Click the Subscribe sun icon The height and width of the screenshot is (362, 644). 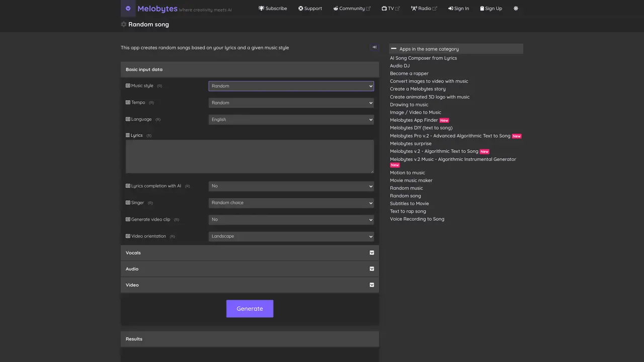261,9
